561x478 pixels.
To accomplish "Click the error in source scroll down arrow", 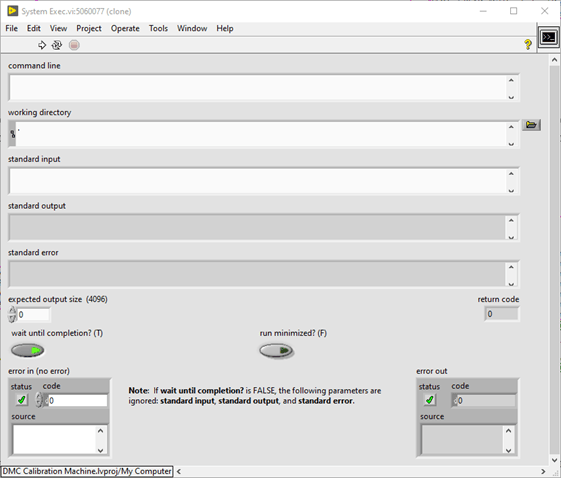I will (x=101, y=450).
